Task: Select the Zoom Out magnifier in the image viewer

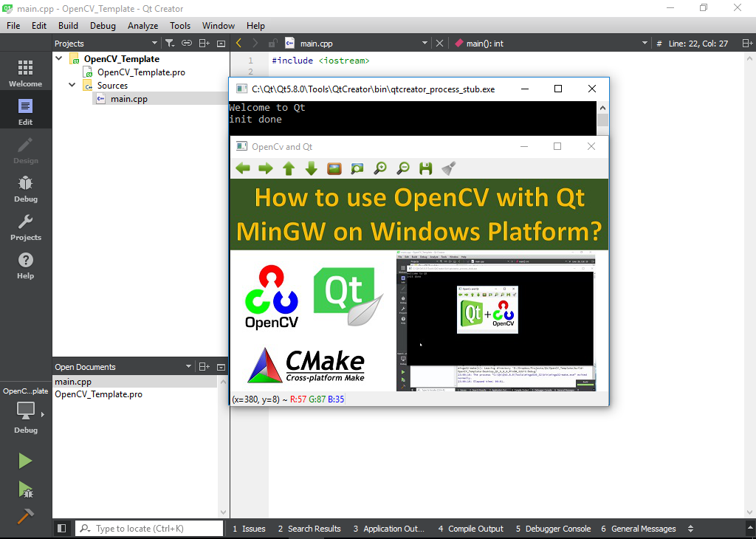Action: [x=403, y=168]
